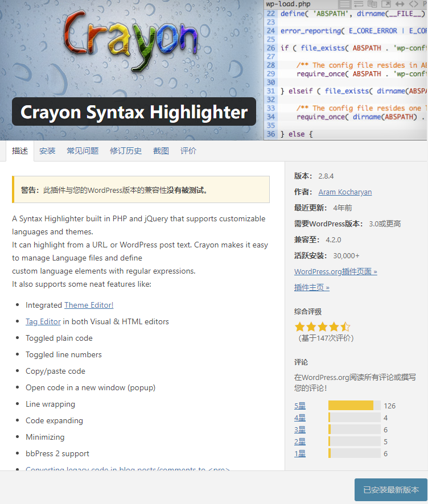Open the 常见问题 tab
The width and height of the screenshot is (428, 504).
click(83, 151)
